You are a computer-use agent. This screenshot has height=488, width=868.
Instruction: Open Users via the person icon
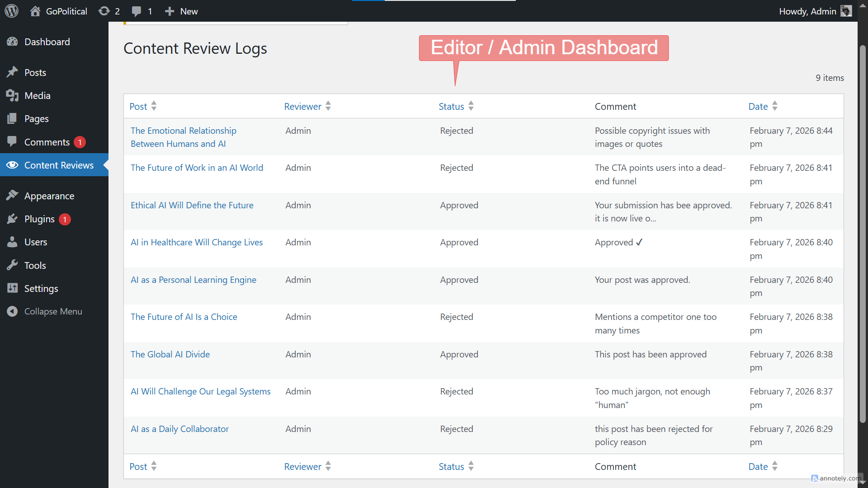(13, 242)
